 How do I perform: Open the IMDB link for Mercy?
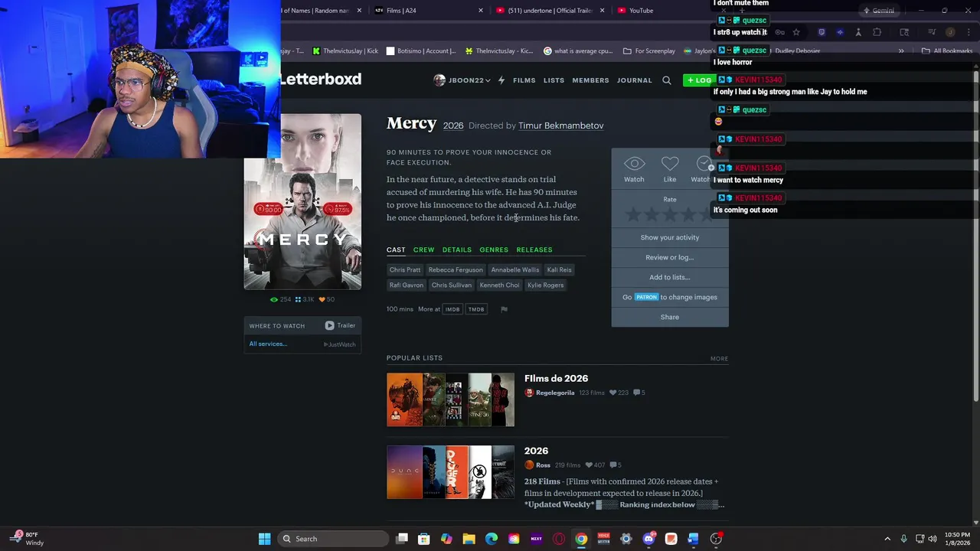[x=452, y=309]
